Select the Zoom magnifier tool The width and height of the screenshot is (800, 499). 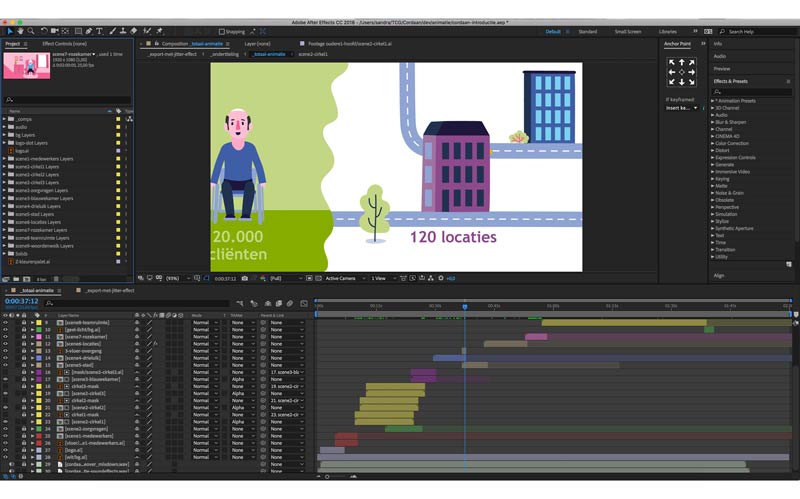pos(31,32)
